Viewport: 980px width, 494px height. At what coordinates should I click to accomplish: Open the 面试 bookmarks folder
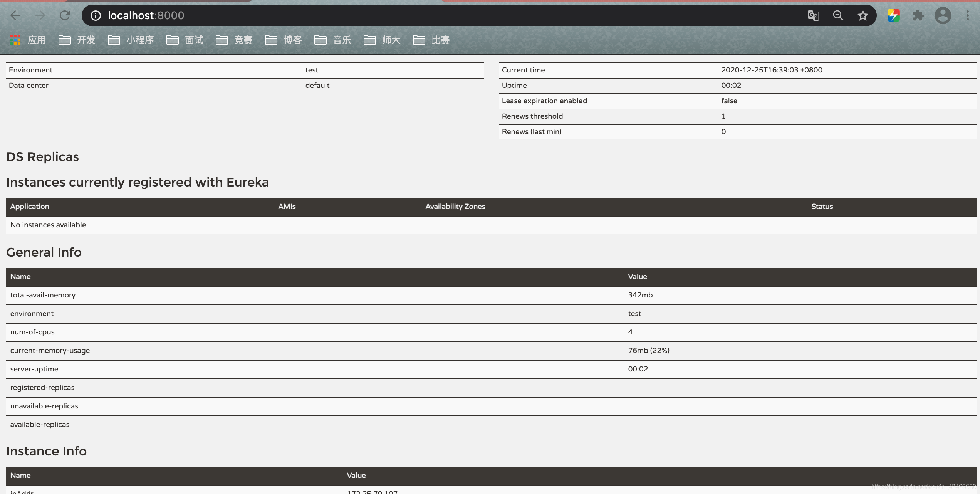pos(185,40)
